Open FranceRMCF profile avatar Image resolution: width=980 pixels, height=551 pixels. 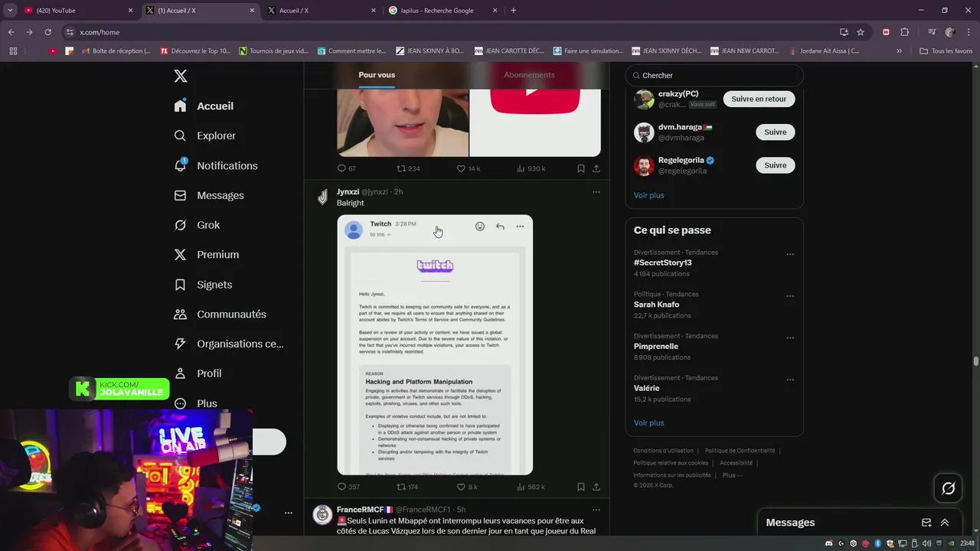click(x=322, y=514)
